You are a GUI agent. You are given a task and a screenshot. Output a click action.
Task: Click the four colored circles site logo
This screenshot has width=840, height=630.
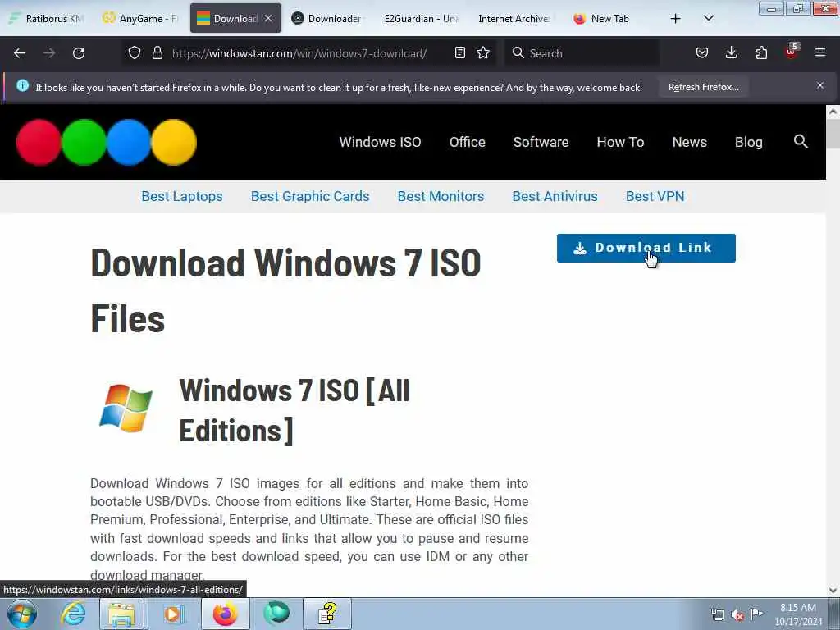point(107,142)
